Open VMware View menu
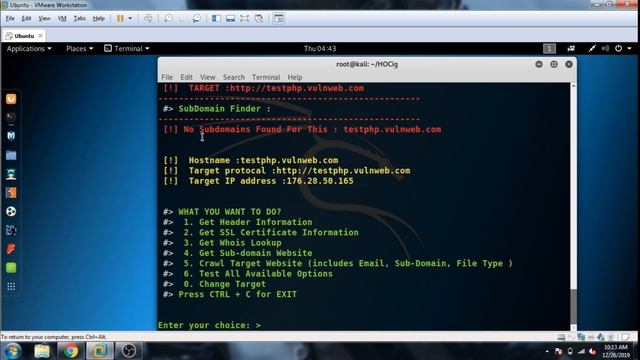Image resolution: width=640 pixels, height=360 pixels. 44,18
